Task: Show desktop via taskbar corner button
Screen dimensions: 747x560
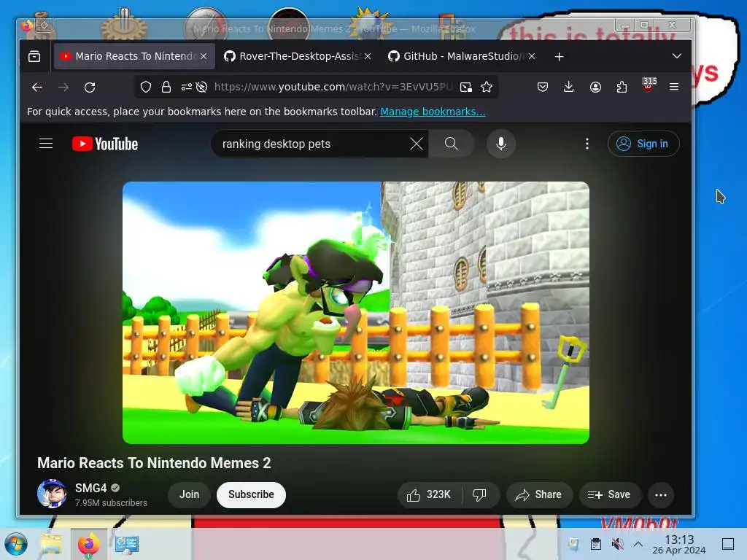Action: (728, 544)
